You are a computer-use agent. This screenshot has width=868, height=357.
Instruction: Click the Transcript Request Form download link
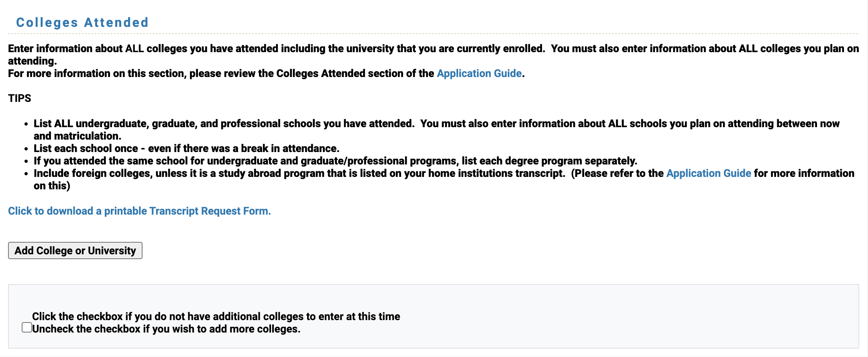coord(139,211)
